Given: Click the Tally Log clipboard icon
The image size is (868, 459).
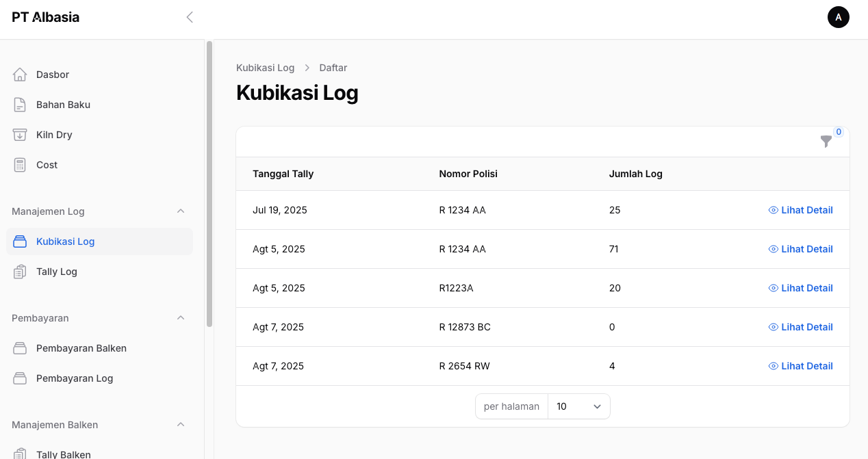Looking at the screenshot, I should (20, 272).
